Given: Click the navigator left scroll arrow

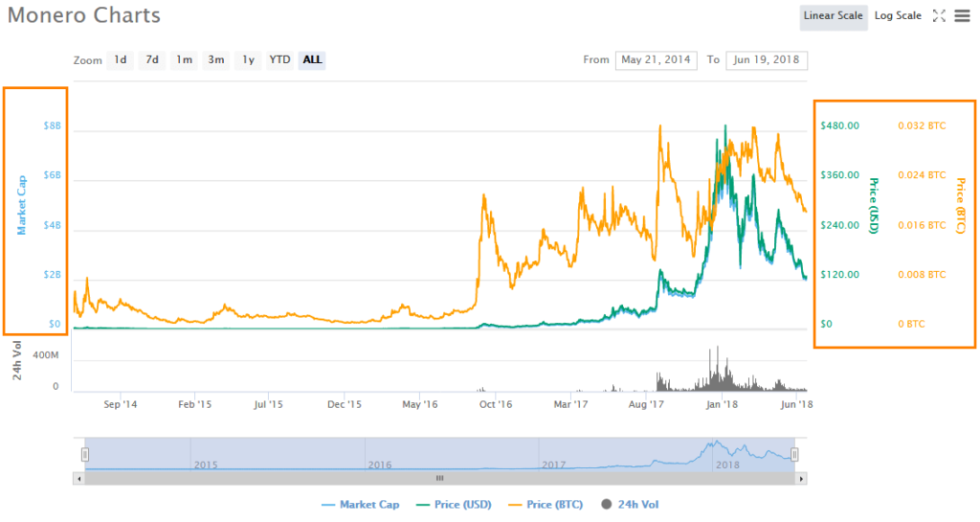Looking at the screenshot, I should pos(78,479).
